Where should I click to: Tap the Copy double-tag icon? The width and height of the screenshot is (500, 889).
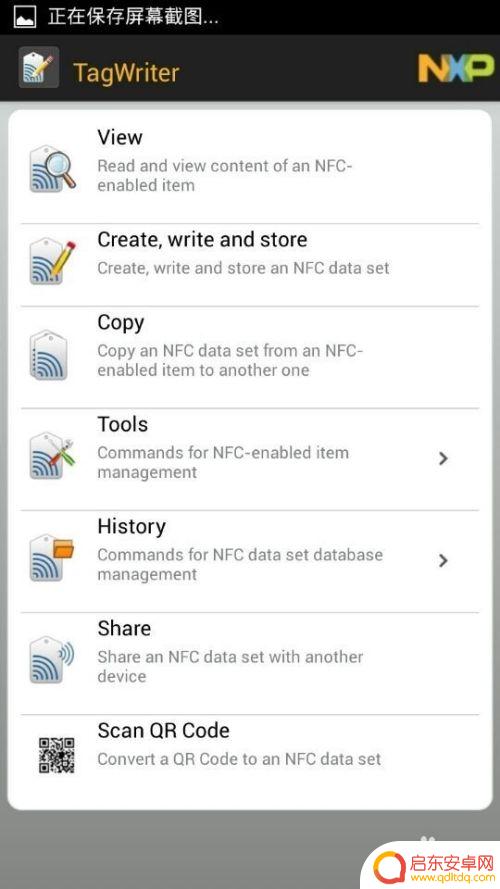(49, 355)
